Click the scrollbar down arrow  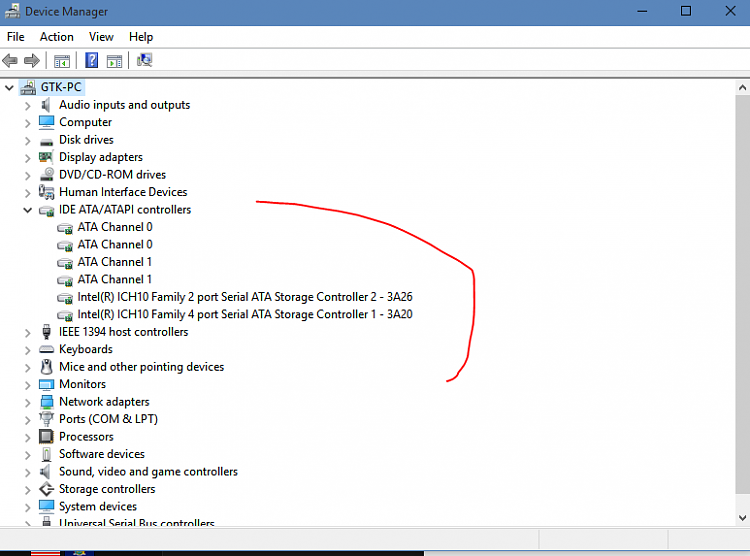tap(742, 517)
